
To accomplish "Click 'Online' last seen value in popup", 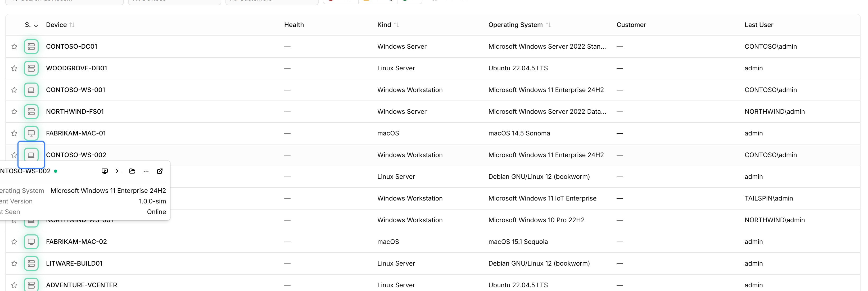I will (x=156, y=212).
